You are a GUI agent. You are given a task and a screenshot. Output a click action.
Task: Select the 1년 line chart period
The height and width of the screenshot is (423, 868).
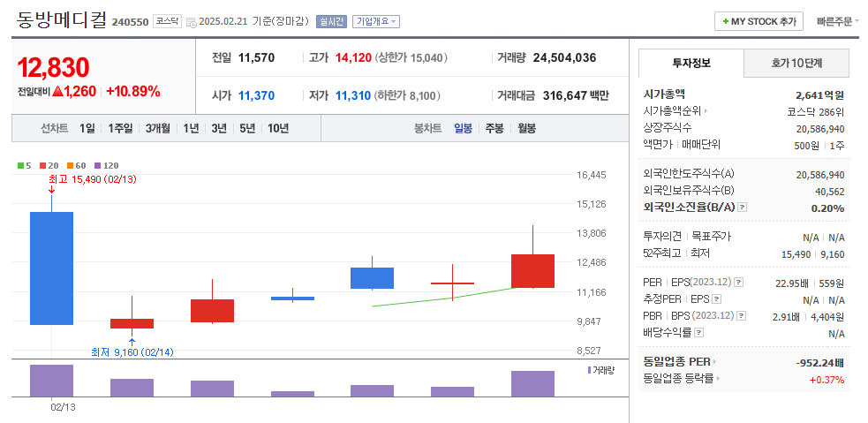click(x=191, y=128)
